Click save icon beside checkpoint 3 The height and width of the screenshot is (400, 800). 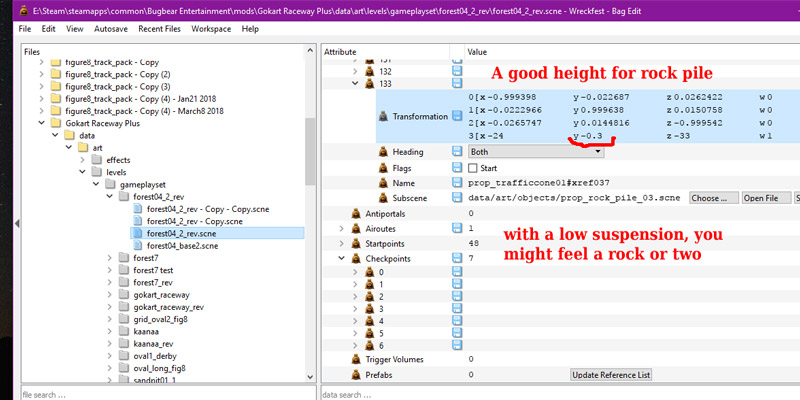pyautogui.click(x=457, y=309)
